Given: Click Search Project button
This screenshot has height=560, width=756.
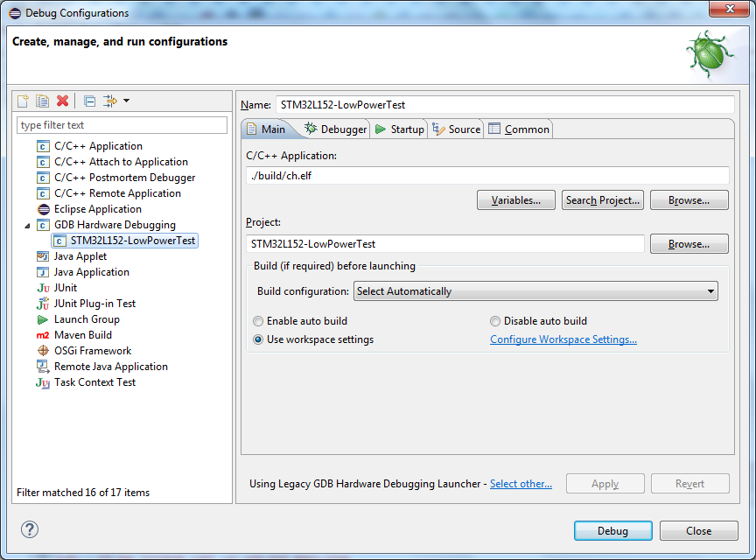Looking at the screenshot, I should tap(602, 200).
